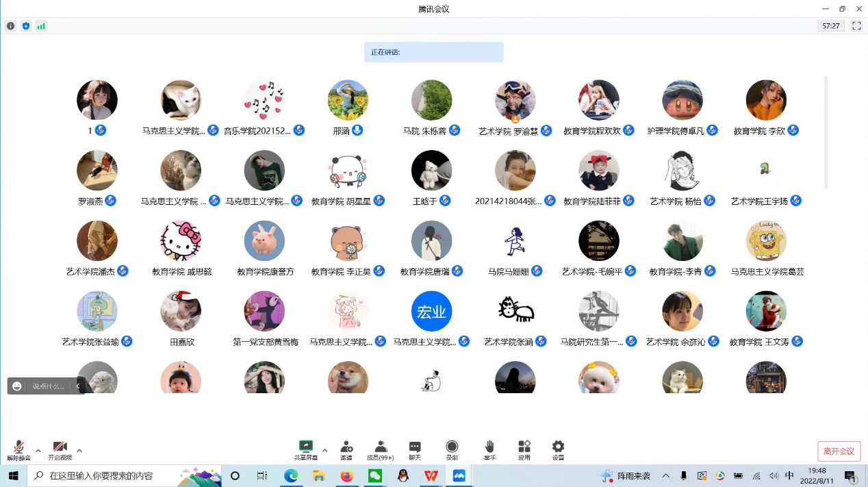
Task: Click the 说点什么 message input box
Action: coord(49,386)
